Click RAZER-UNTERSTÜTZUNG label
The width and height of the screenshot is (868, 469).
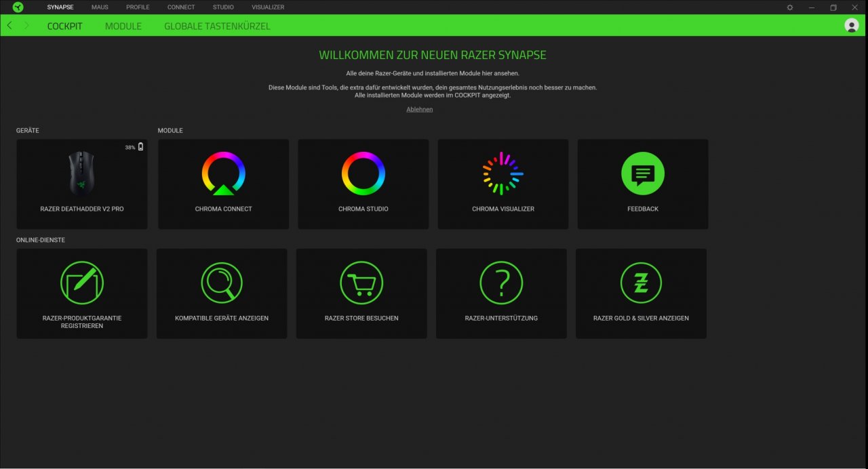tap(501, 318)
